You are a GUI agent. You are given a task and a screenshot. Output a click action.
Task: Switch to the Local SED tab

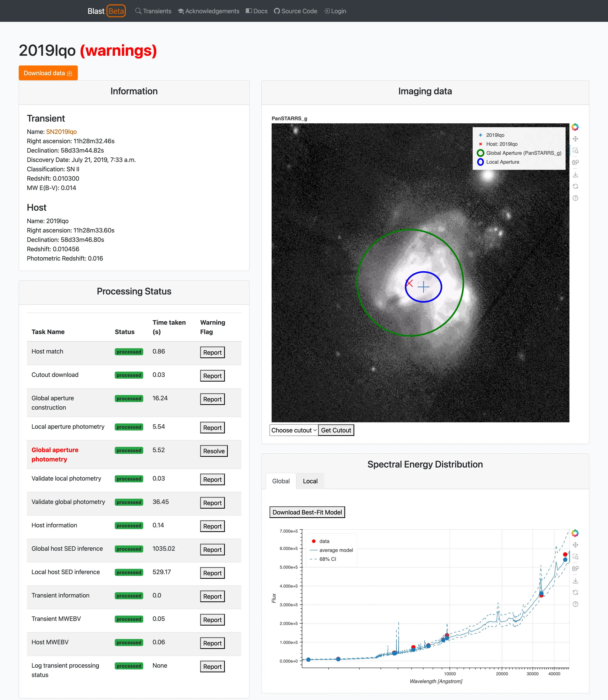pyautogui.click(x=310, y=481)
